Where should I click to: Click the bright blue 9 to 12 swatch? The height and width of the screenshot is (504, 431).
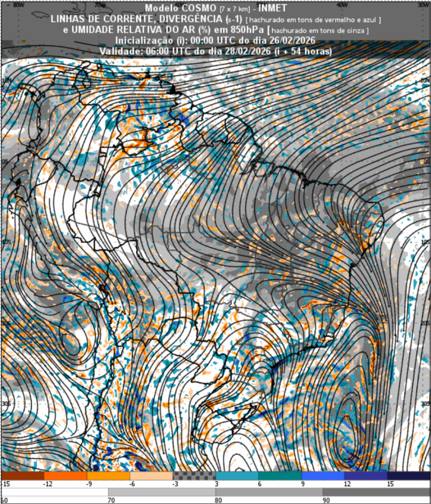pos(323,476)
